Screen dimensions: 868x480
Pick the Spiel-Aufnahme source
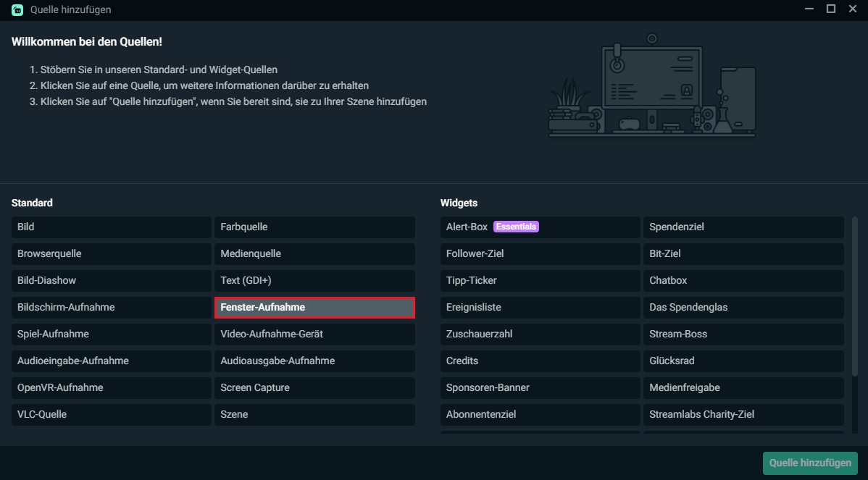[x=111, y=334]
